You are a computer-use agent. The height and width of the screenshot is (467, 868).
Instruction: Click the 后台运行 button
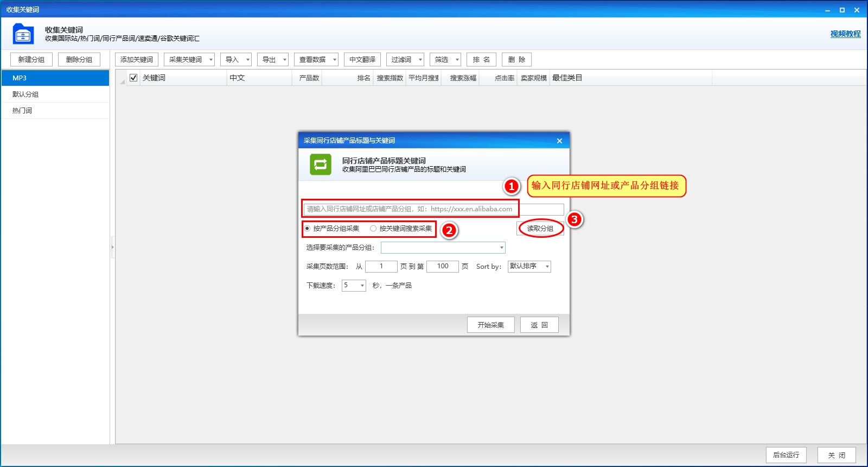(x=786, y=455)
